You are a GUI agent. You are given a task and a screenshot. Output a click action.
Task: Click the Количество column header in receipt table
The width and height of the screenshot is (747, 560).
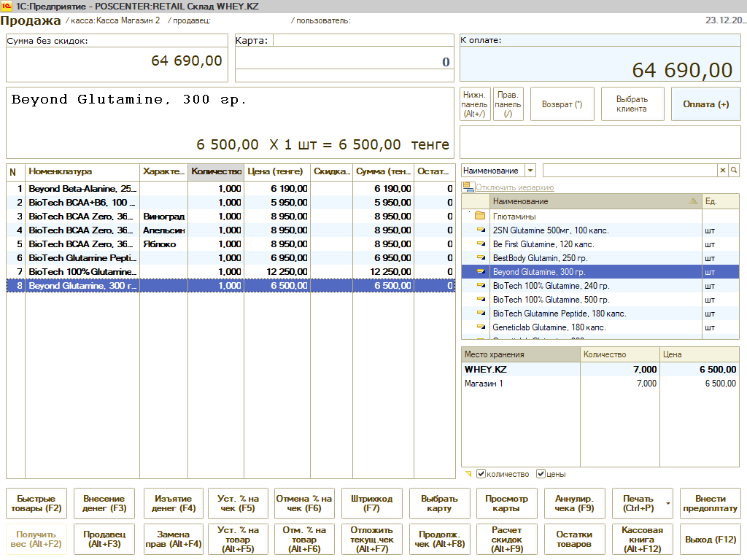216,171
